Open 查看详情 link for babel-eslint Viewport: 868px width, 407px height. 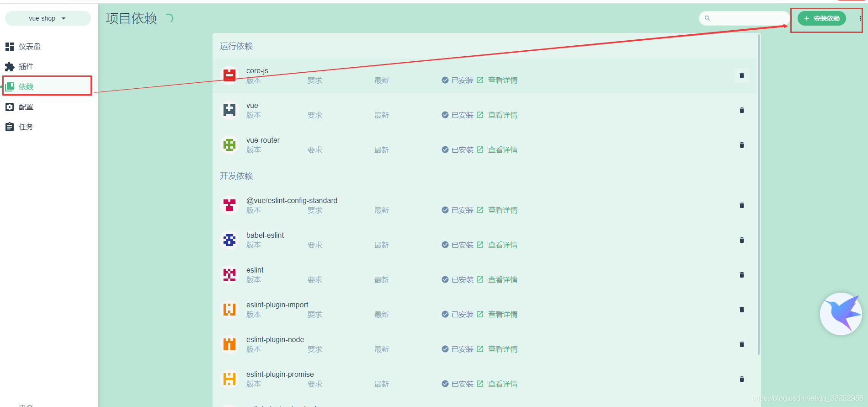pos(497,245)
